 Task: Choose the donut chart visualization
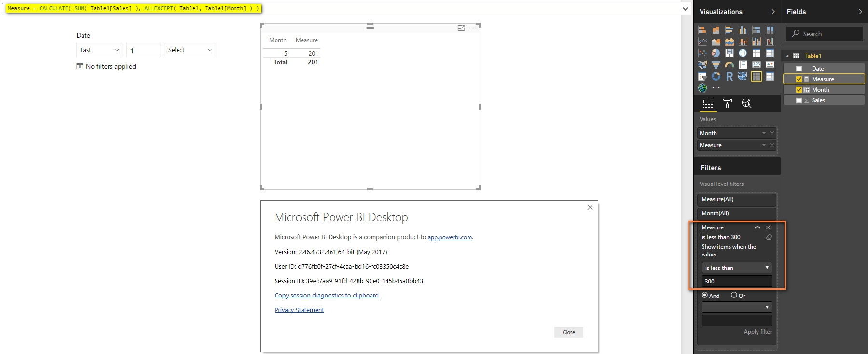(716, 76)
